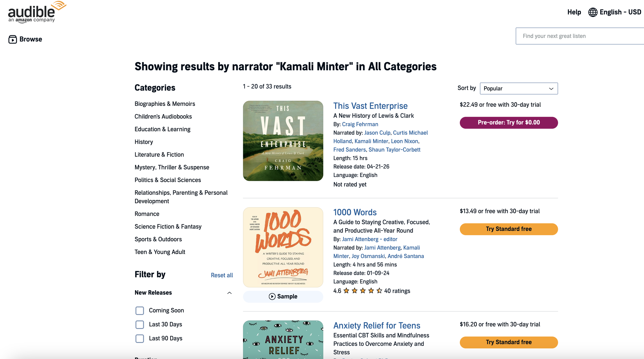Enable the Coming Soon filter
This screenshot has width=644, height=359.
point(140,311)
